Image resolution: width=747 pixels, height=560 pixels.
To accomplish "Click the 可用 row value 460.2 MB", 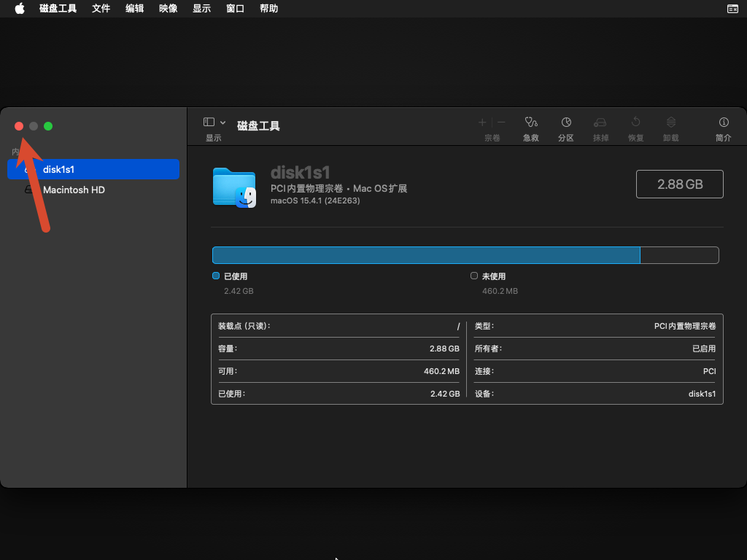I will (x=441, y=371).
